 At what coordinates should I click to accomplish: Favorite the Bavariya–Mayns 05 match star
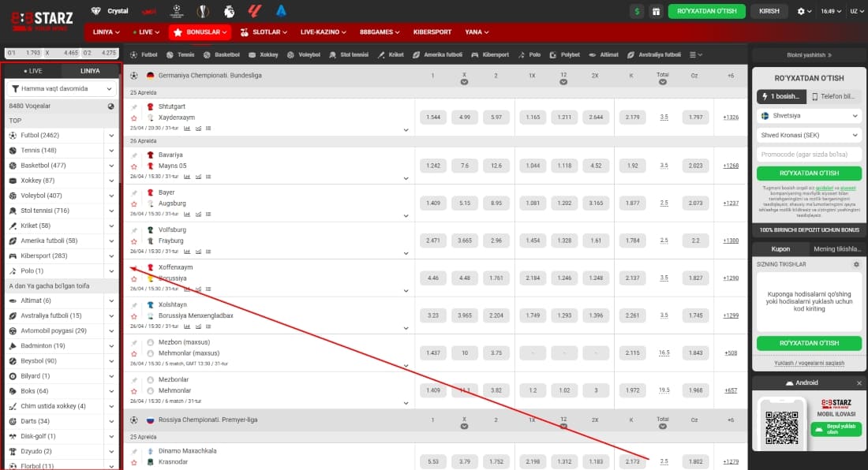click(x=134, y=166)
